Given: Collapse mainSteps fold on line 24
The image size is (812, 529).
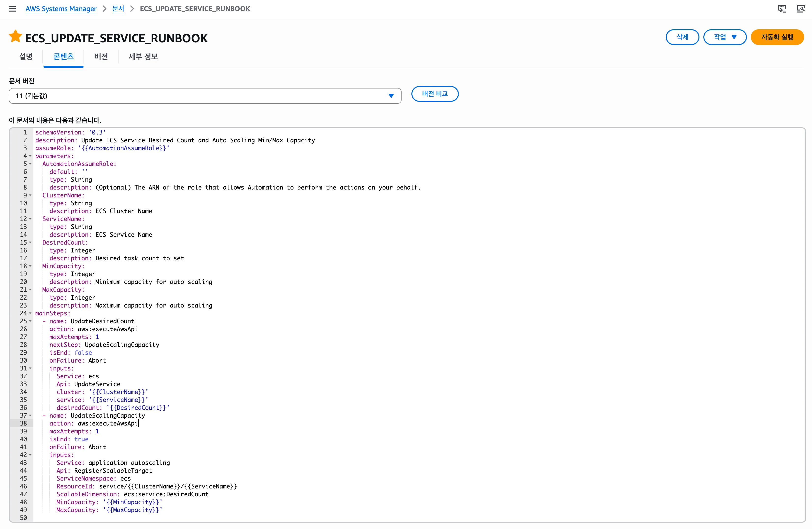Looking at the screenshot, I should click(x=30, y=313).
